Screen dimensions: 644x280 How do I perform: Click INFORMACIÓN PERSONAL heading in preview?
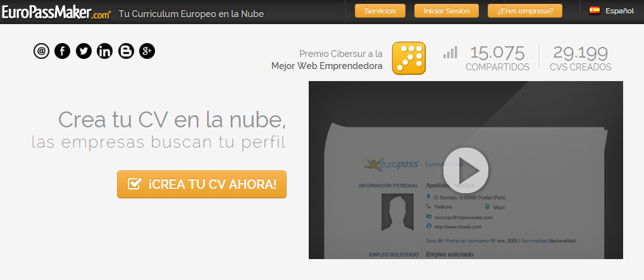coord(388,186)
